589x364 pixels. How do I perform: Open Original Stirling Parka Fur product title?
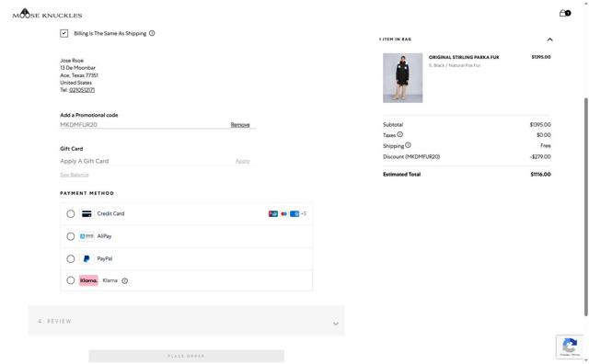(x=464, y=57)
